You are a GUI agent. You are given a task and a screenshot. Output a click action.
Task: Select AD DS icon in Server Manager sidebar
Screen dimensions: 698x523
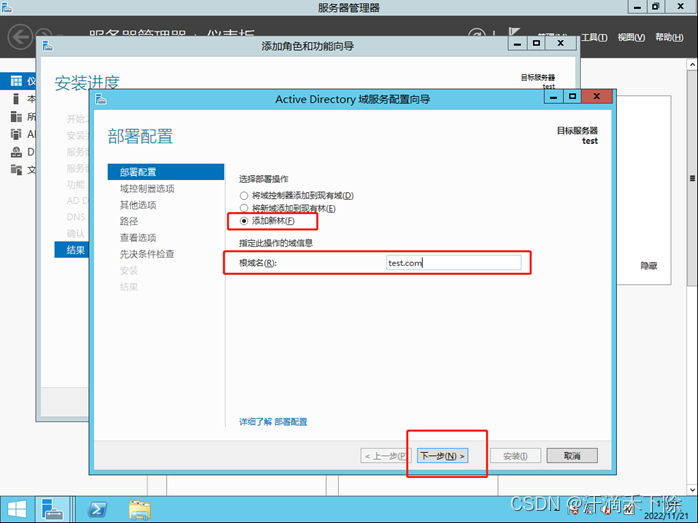point(16,134)
